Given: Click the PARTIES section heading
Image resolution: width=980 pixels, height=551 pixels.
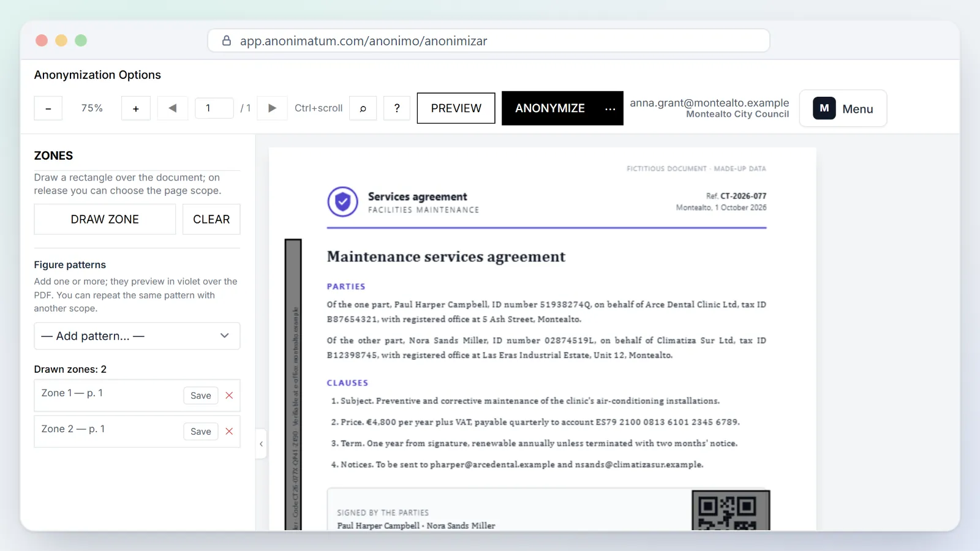Looking at the screenshot, I should point(346,287).
